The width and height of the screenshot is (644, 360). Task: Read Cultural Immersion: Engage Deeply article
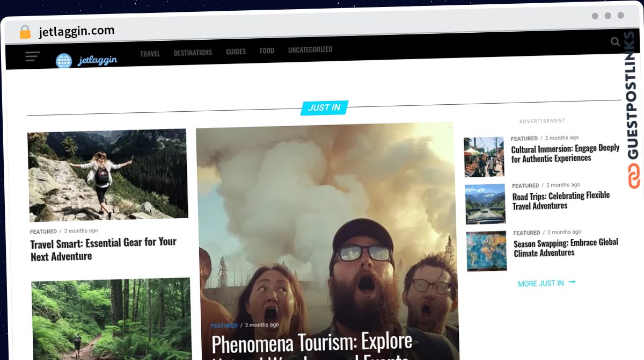pos(565,153)
